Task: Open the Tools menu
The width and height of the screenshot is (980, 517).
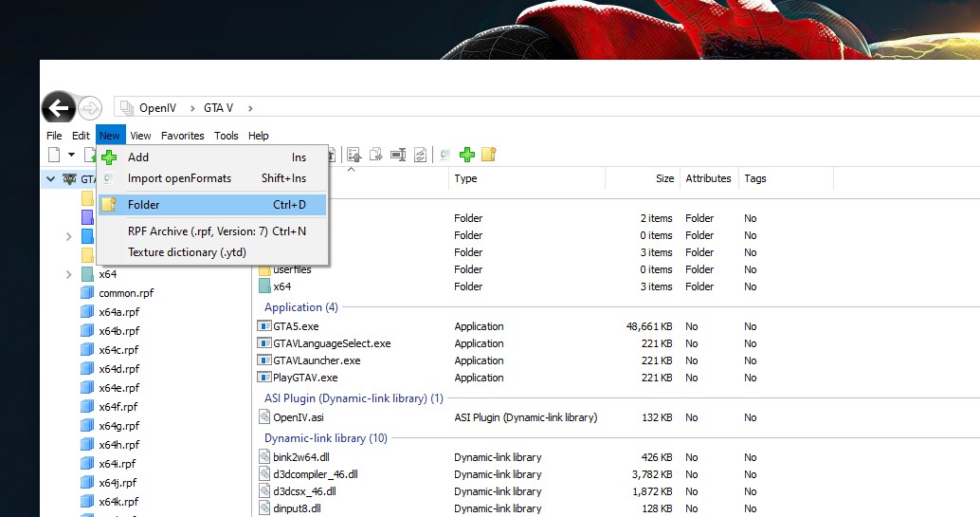Action: pyautogui.click(x=226, y=136)
